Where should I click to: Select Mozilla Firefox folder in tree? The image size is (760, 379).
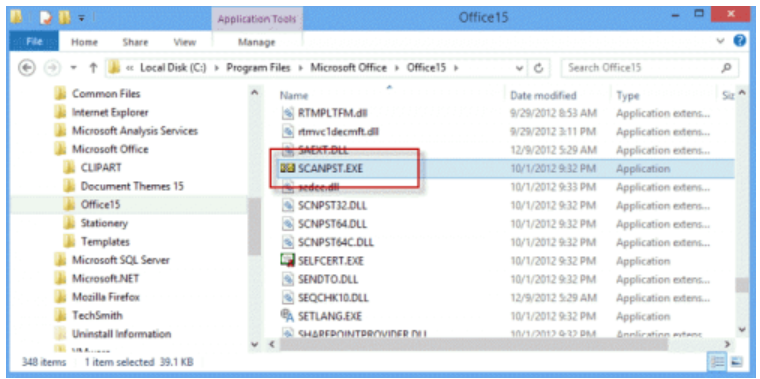click(106, 297)
